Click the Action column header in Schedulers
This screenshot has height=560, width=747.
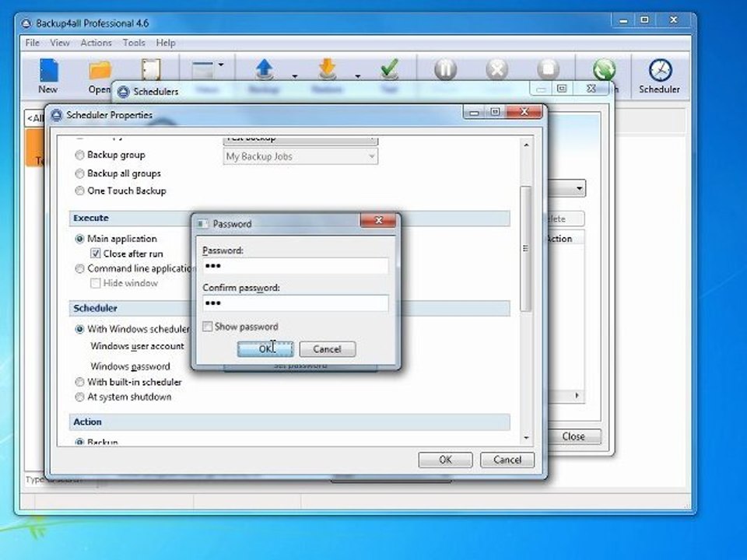coord(565,239)
